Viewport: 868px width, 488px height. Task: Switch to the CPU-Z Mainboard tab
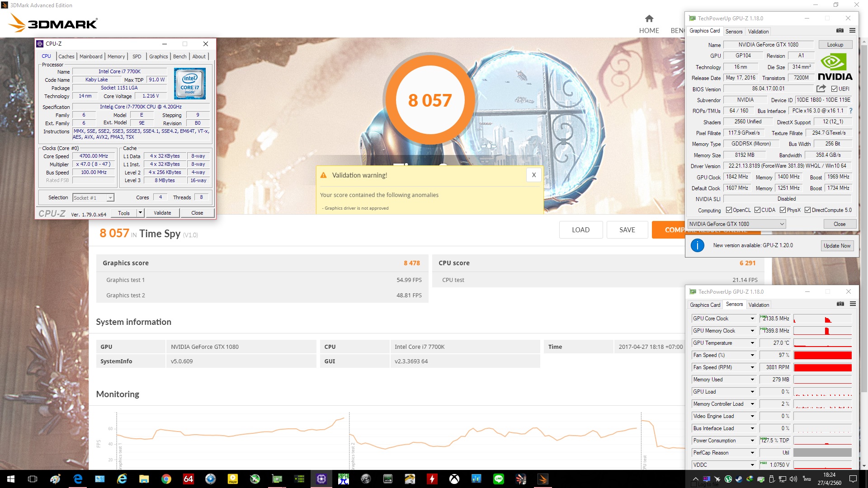pos(91,56)
